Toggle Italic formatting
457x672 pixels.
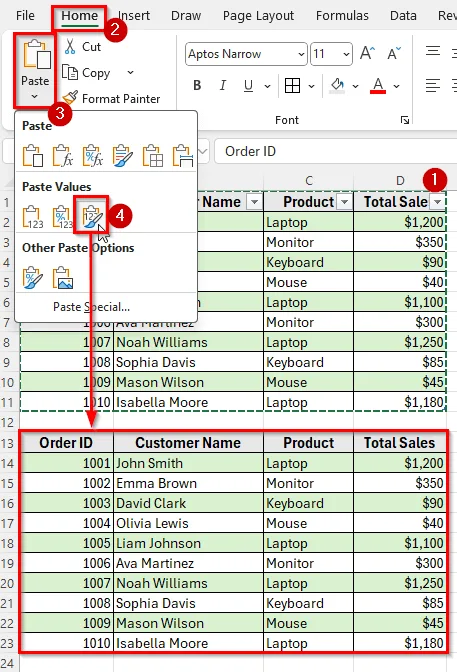click(222, 86)
